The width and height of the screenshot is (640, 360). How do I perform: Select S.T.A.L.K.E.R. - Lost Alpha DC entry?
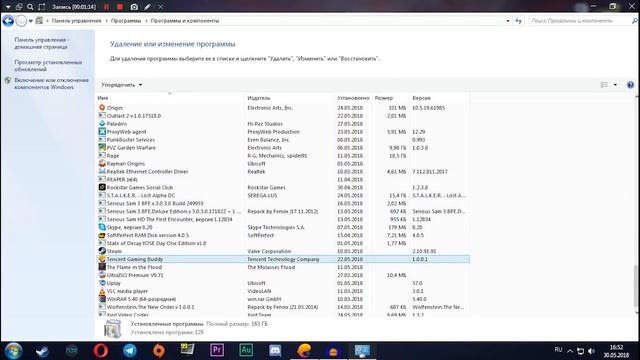click(x=283, y=196)
